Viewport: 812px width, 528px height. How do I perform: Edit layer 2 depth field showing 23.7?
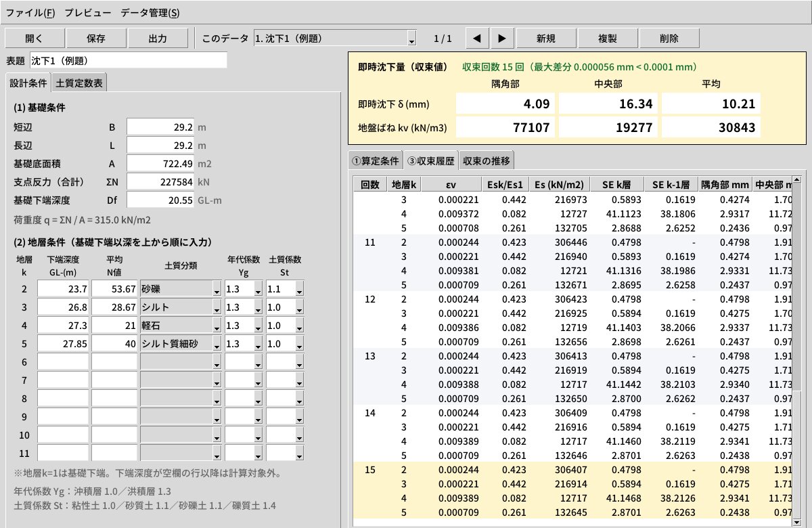63,289
